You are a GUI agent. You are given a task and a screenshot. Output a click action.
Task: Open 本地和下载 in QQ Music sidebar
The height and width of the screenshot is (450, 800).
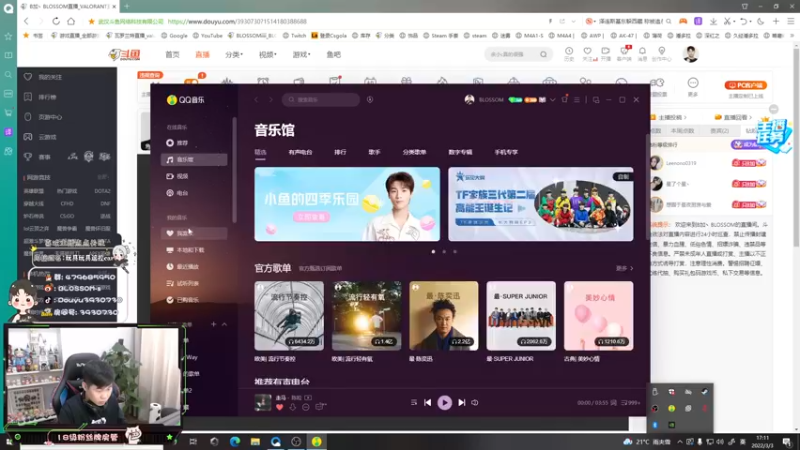click(194, 250)
